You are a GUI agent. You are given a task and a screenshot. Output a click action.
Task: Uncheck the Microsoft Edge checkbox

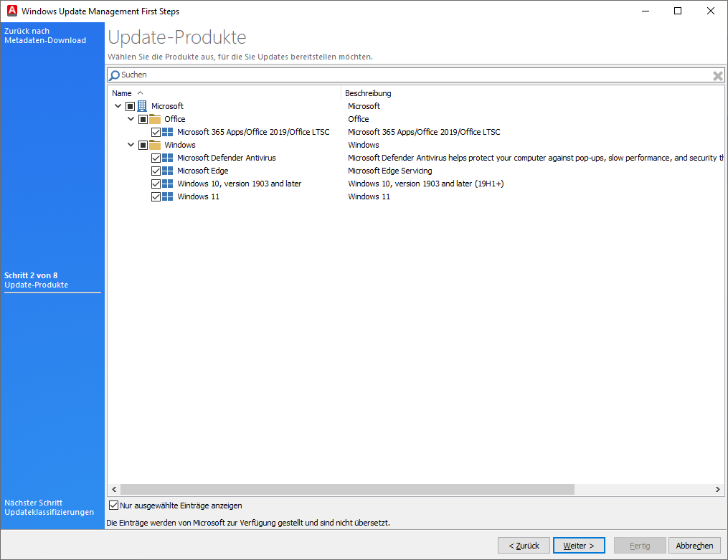(156, 170)
